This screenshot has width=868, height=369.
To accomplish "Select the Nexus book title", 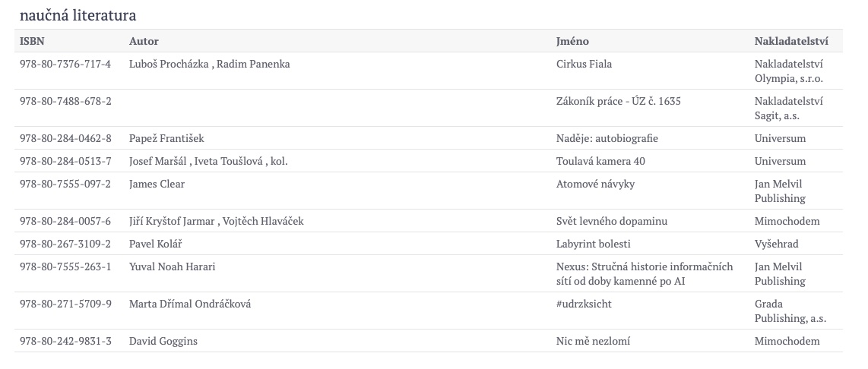I will [x=645, y=274].
